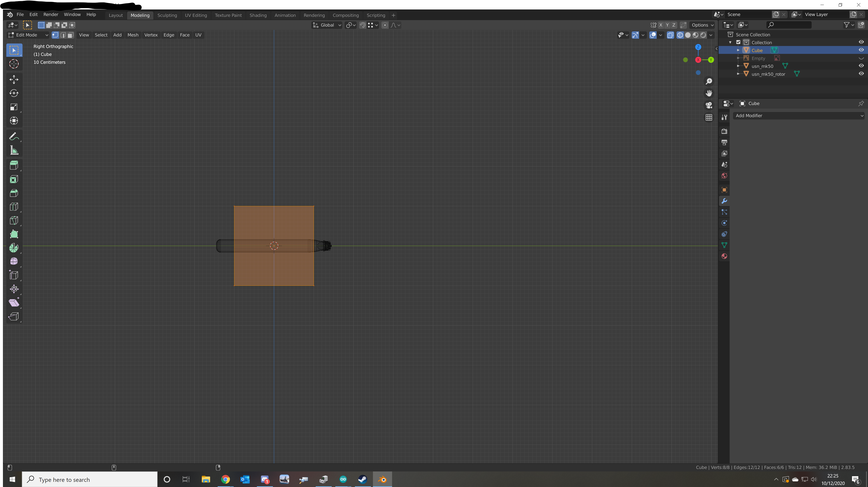The height and width of the screenshot is (487, 868).
Task: Activate the Measure tool
Action: (x=14, y=150)
